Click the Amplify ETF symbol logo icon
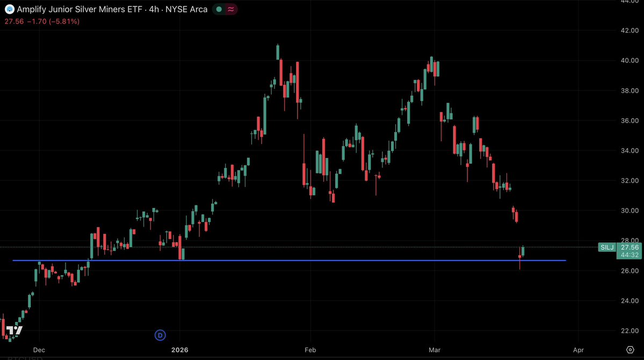The width and height of the screenshot is (644, 360). (10, 9)
